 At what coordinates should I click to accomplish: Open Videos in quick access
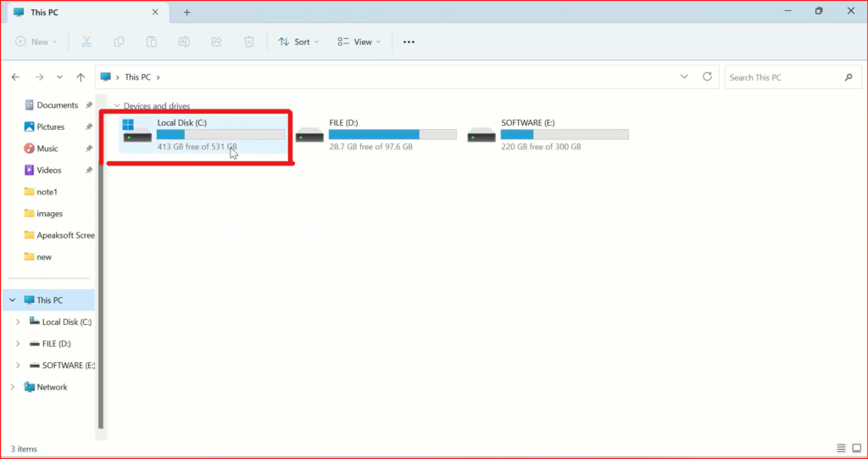50,171
